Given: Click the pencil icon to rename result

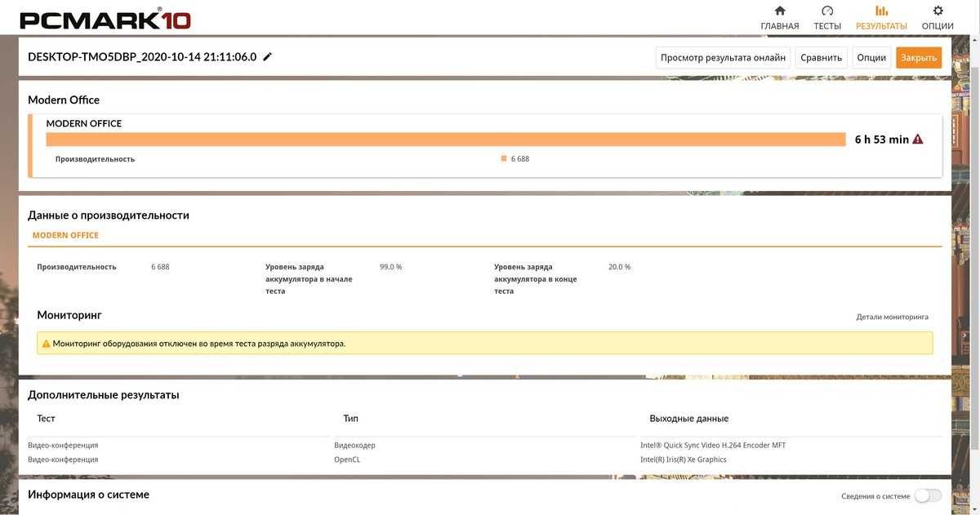Looking at the screenshot, I should [268, 57].
